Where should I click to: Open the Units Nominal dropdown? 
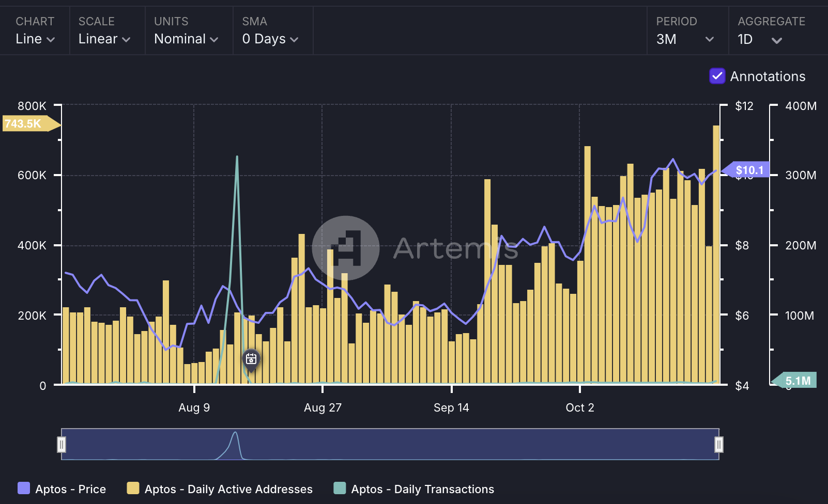(186, 39)
